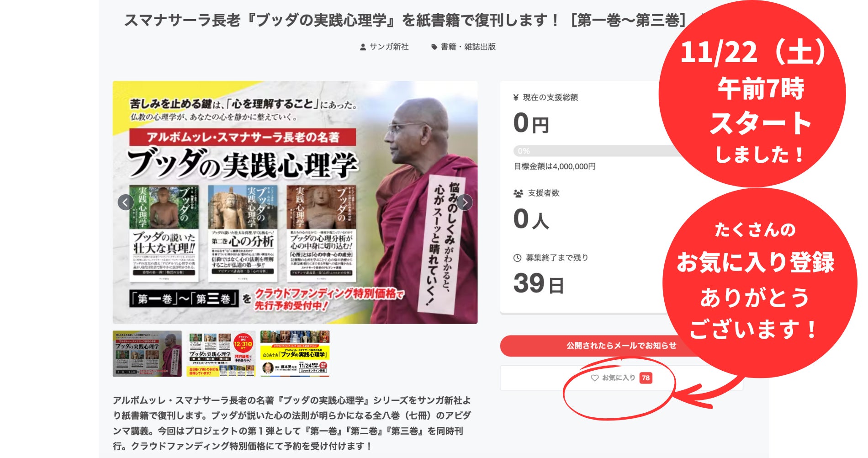Click the previous slide arrow on carousel
This screenshot has height=458, width=868.
pyautogui.click(x=126, y=202)
